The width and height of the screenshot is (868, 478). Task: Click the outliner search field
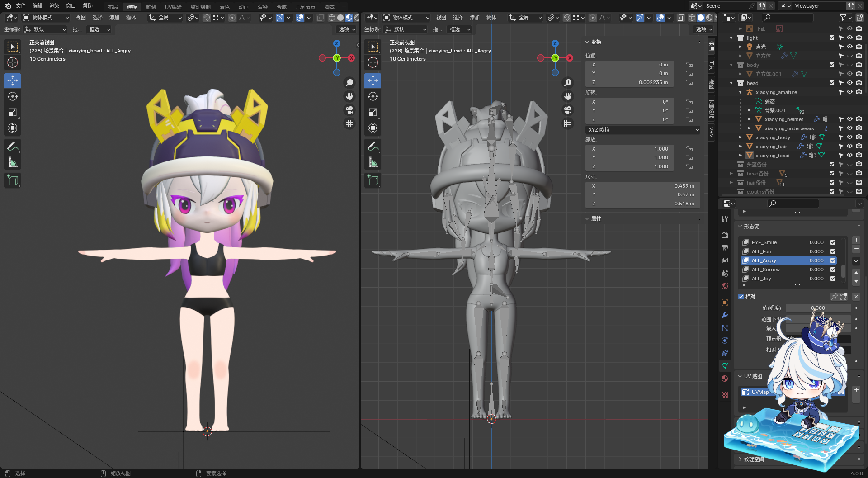[787, 18]
